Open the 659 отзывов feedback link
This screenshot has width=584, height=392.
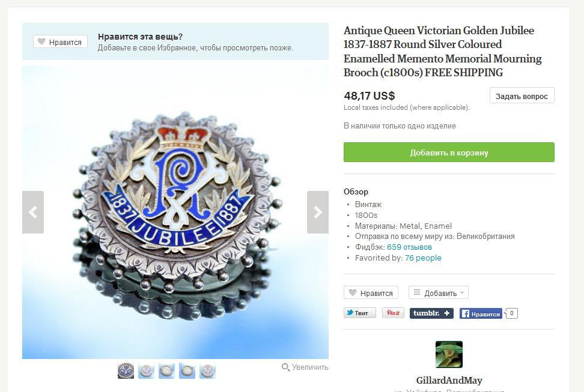[x=409, y=247]
